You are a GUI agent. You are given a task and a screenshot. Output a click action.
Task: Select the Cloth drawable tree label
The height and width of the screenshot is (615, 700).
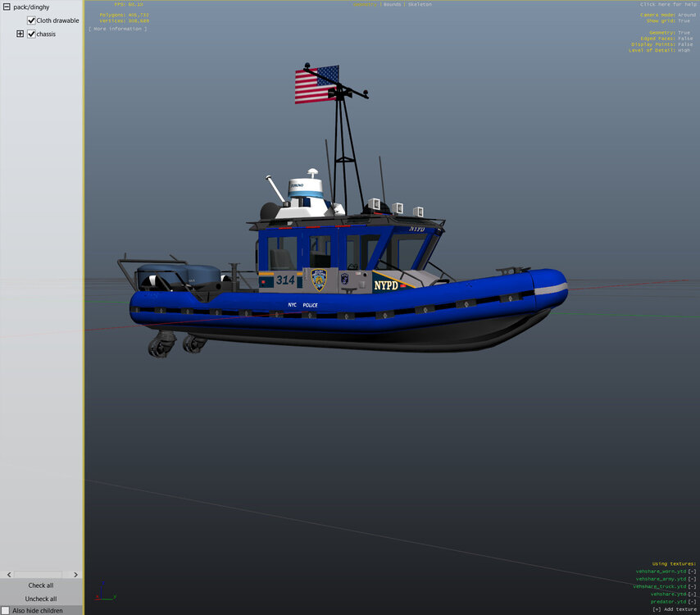[57, 20]
